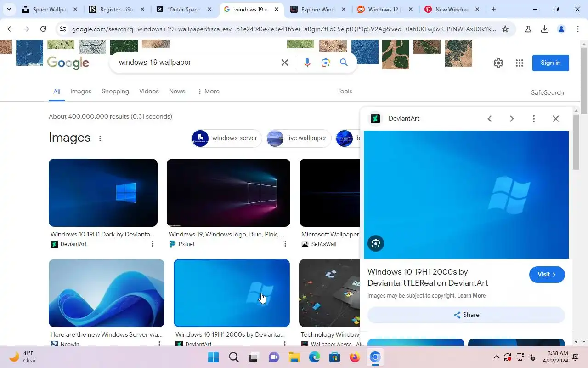Open Chrome downloads icon
Viewport: 588px width, 368px height.
point(545,29)
